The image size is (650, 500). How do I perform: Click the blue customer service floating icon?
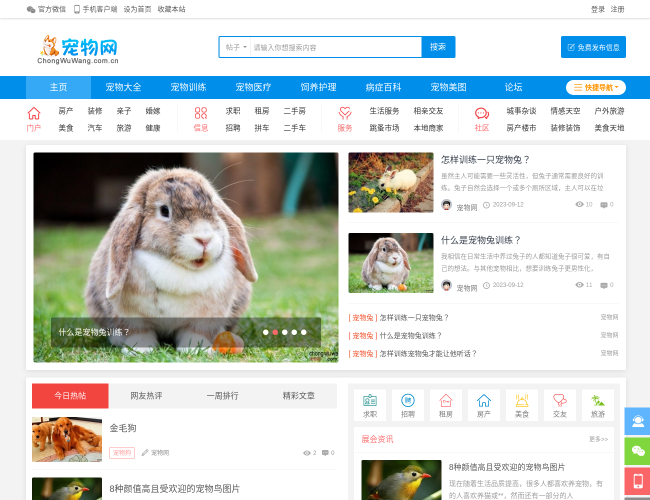(638, 421)
